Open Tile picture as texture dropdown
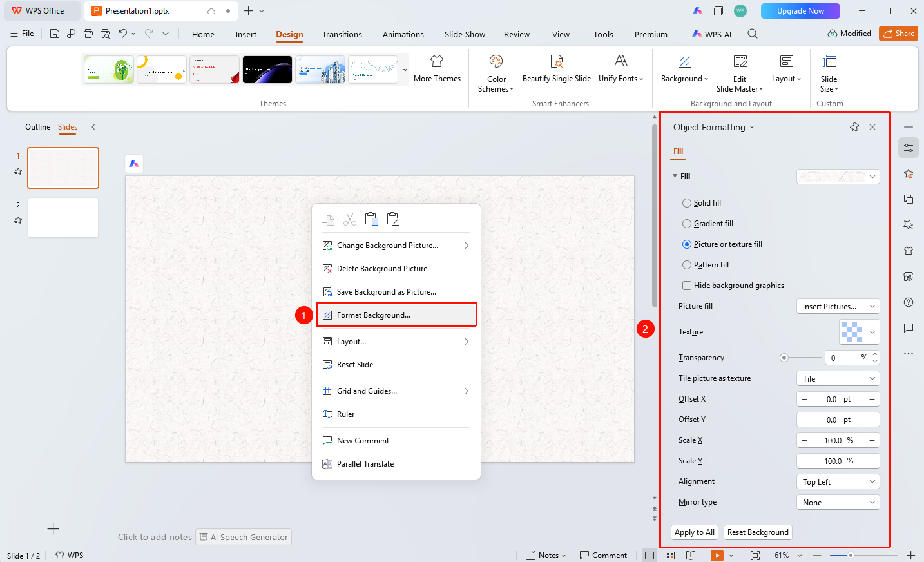This screenshot has height=562, width=924. pyautogui.click(x=838, y=378)
